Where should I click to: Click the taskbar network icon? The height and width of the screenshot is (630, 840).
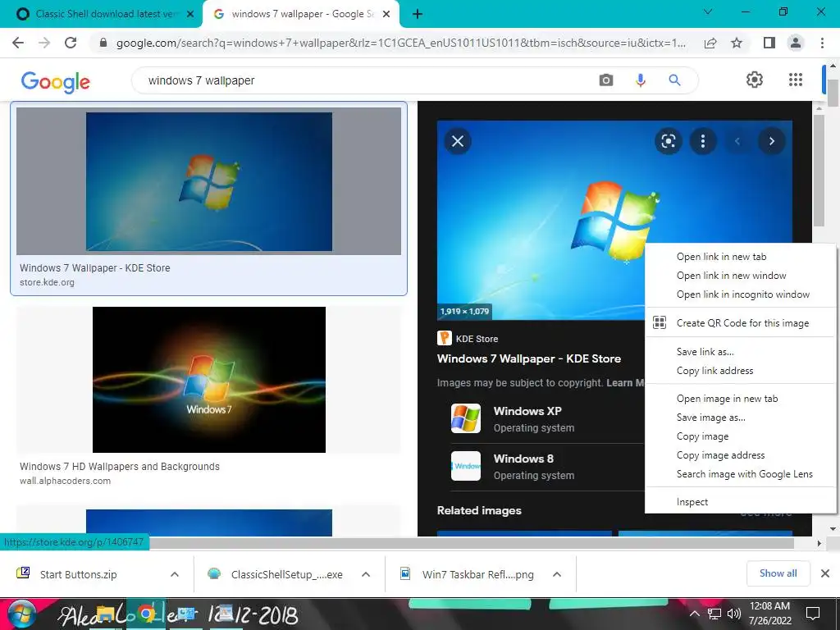[714, 614]
